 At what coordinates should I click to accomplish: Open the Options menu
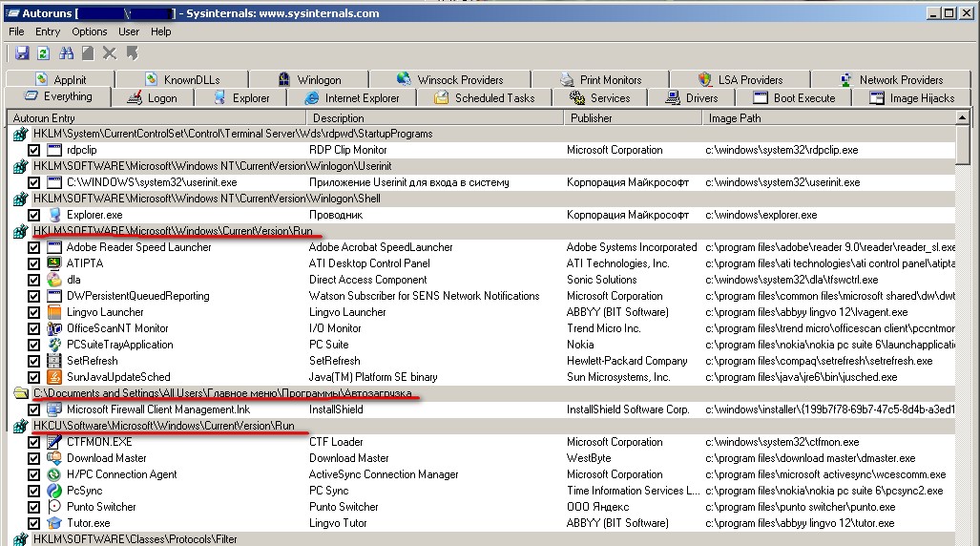[90, 31]
